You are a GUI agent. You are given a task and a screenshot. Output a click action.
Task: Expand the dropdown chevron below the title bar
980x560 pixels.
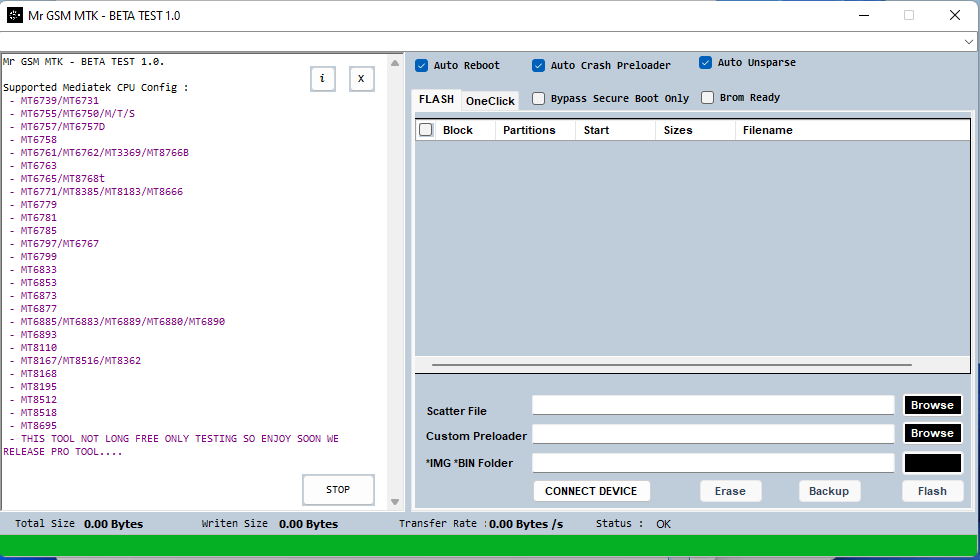click(x=969, y=42)
